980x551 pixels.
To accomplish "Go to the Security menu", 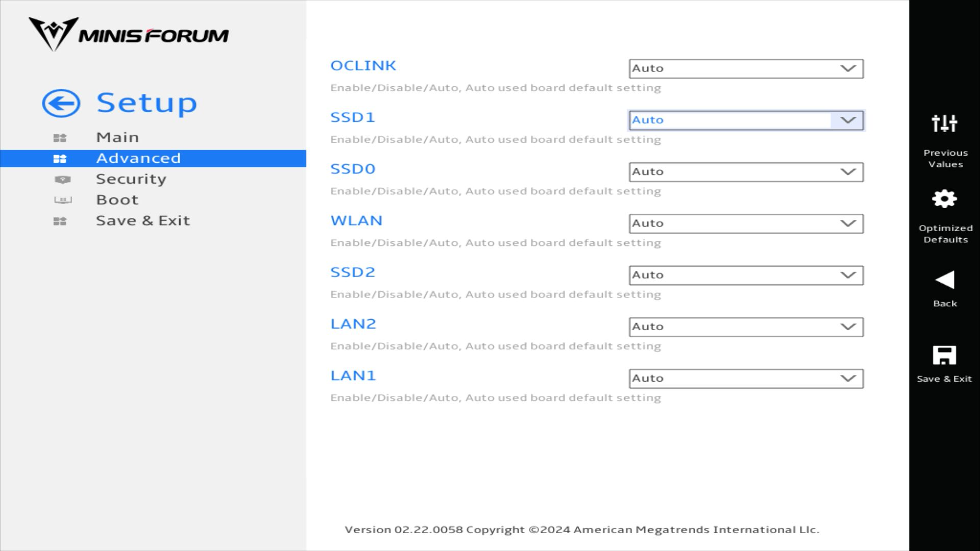I will (131, 179).
